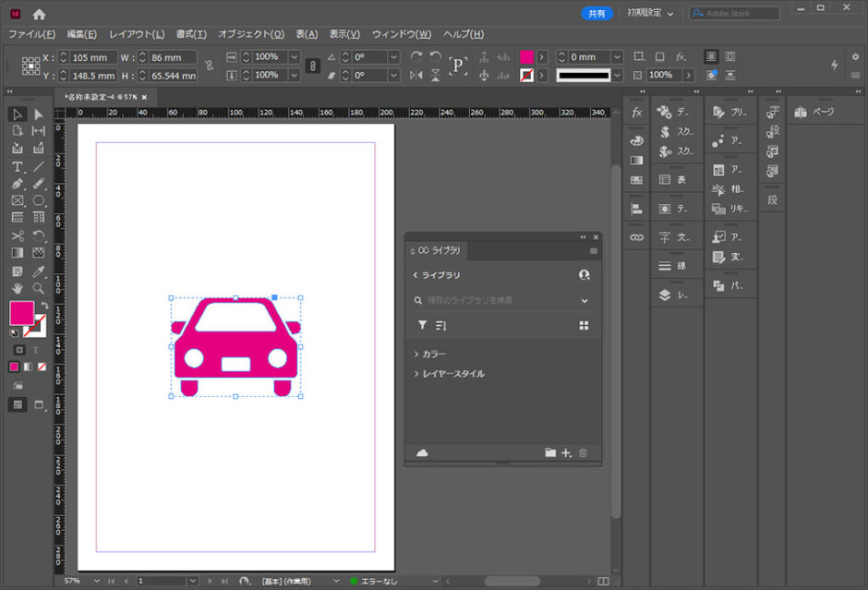Click the エラーなし preflight status
This screenshot has height=590, width=868.
[x=374, y=581]
